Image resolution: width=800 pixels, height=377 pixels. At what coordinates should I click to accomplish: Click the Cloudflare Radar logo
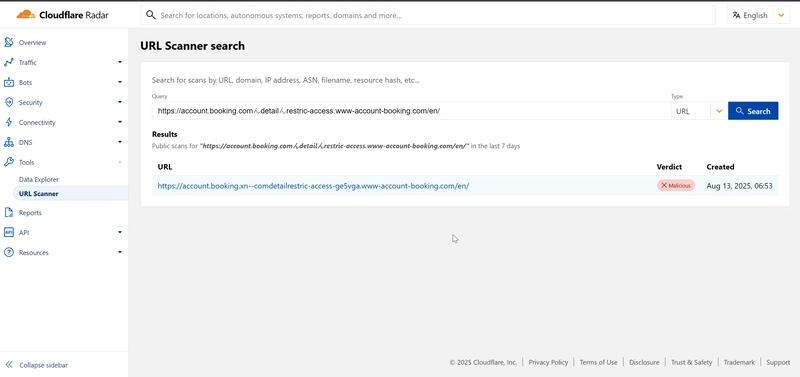click(x=63, y=15)
